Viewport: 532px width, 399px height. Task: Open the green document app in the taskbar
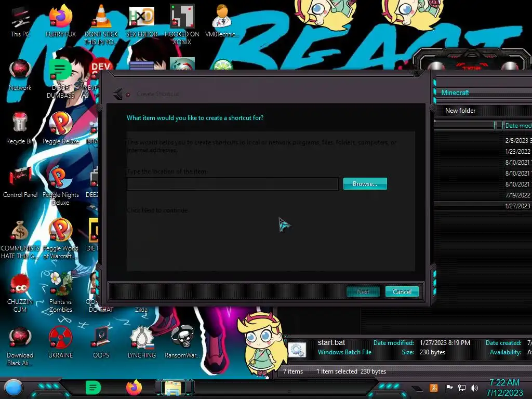point(94,388)
